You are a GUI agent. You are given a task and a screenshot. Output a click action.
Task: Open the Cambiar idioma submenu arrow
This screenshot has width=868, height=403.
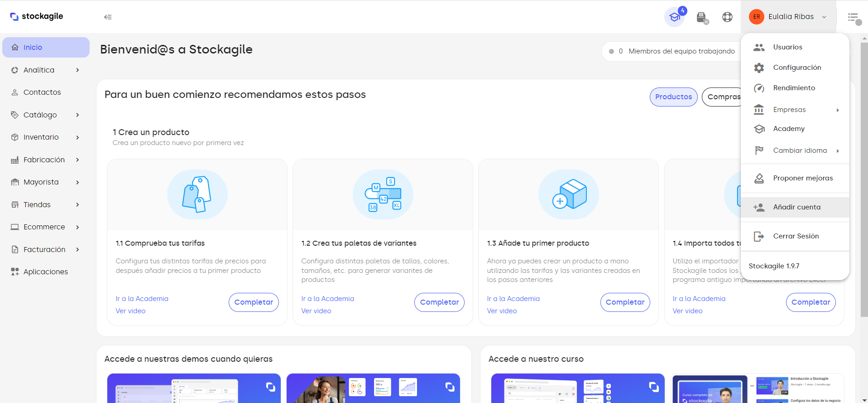tap(838, 151)
